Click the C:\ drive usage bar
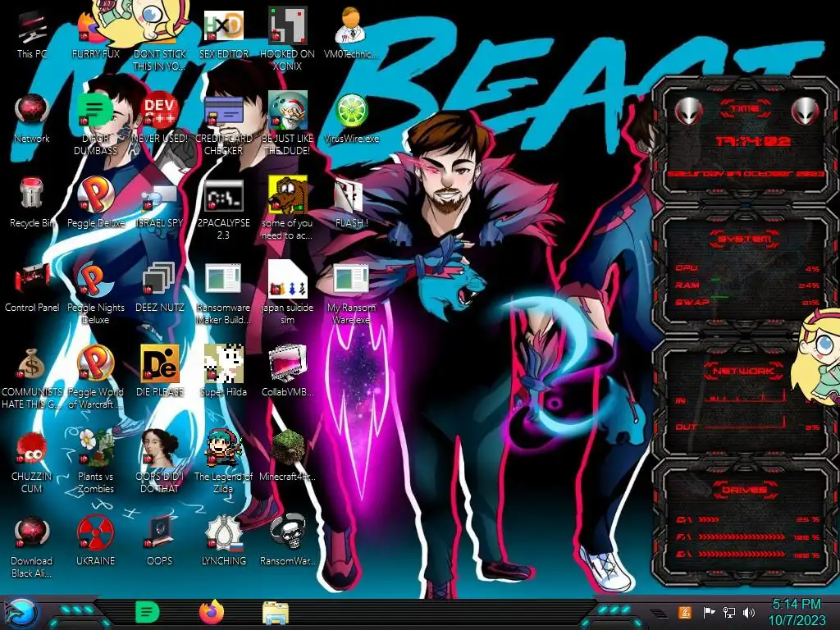Viewport: 840px width, 630px height. 747,519
